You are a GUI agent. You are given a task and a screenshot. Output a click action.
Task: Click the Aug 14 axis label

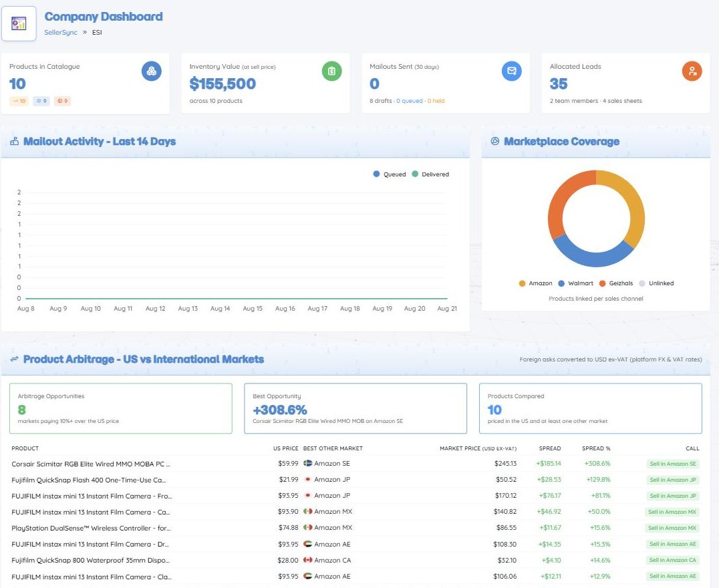pos(220,309)
